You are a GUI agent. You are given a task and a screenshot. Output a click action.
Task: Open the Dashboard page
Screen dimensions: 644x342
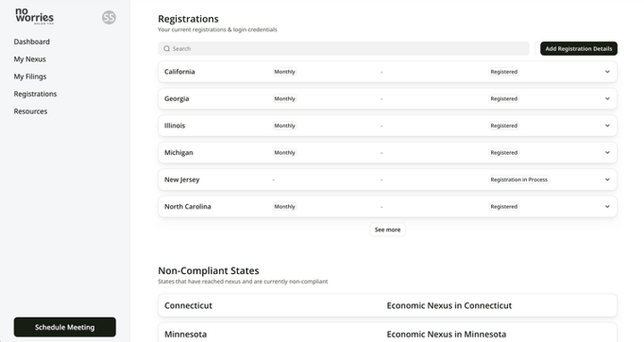(31, 41)
